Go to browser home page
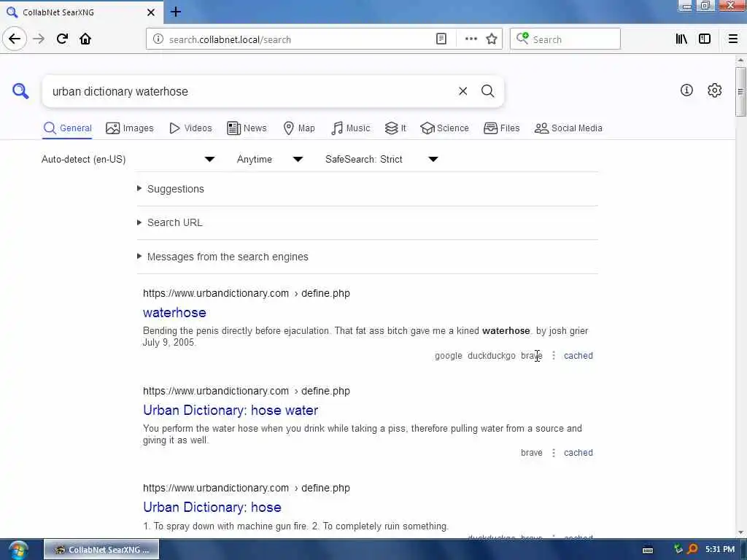 [85, 39]
